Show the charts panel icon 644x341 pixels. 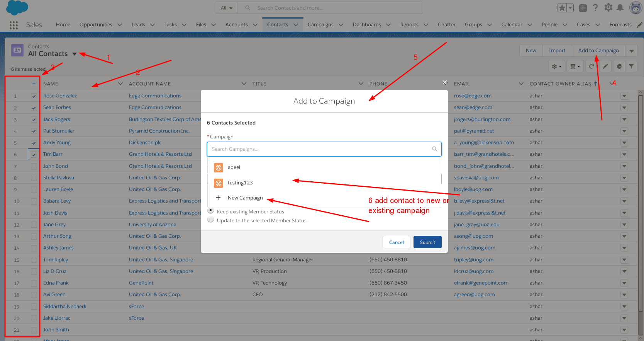[x=619, y=66]
